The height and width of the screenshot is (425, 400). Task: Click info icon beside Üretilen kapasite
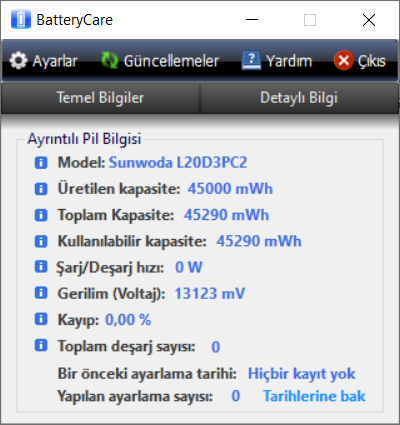(x=41, y=189)
